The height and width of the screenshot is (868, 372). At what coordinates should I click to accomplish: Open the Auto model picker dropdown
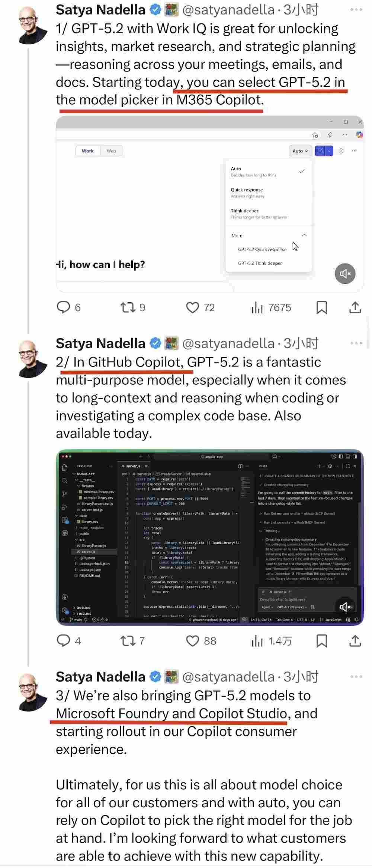(x=300, y=151)
